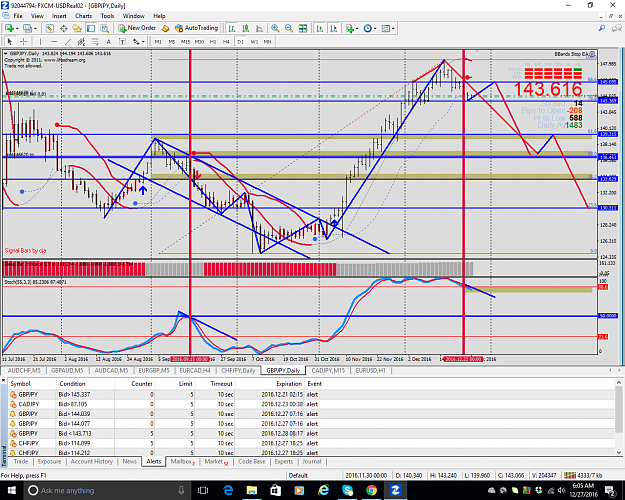
Task: Select the Vertical Line tool
Action: click(x=40, y=41)
